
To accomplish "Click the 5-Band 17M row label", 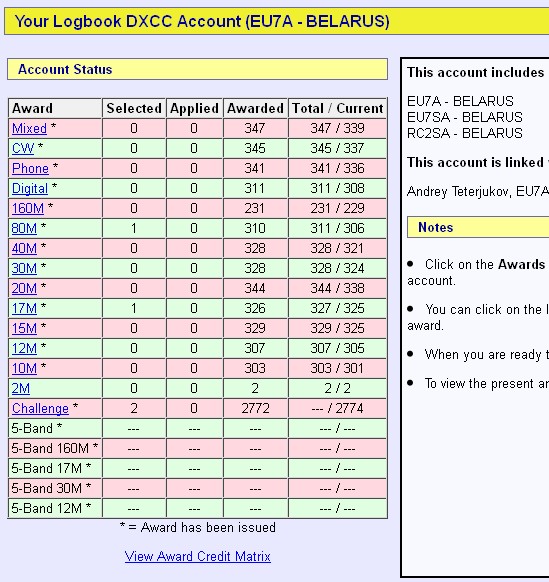I will (51, 469).
